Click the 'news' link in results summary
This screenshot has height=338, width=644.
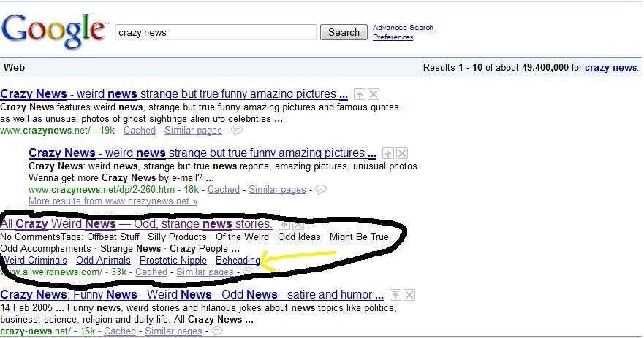tap(625, 67)
